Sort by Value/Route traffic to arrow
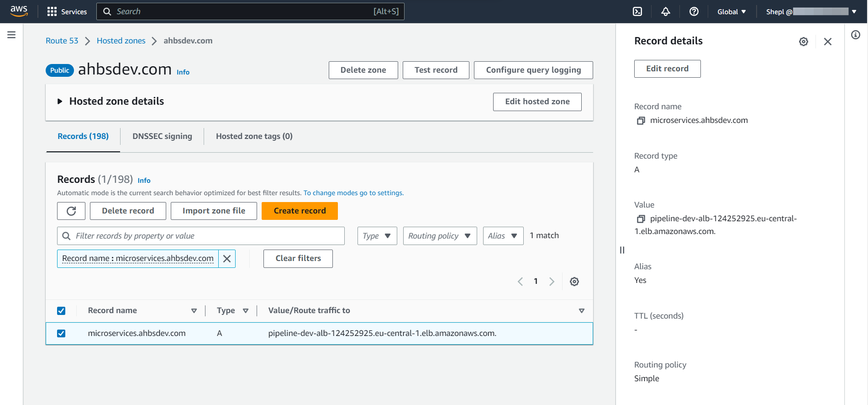 coord(582,311)
